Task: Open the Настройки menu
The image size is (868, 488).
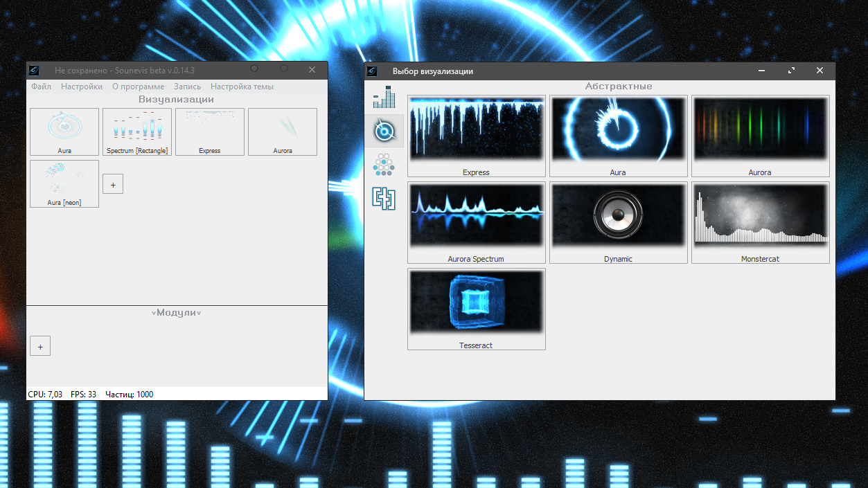Action: tap(82, 87)
